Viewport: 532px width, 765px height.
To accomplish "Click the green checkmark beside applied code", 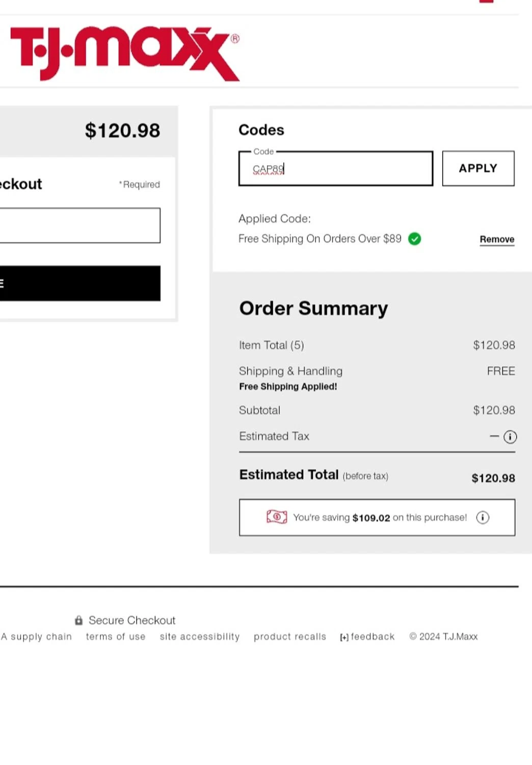I will pyautogui.click(x=415, y=239).
